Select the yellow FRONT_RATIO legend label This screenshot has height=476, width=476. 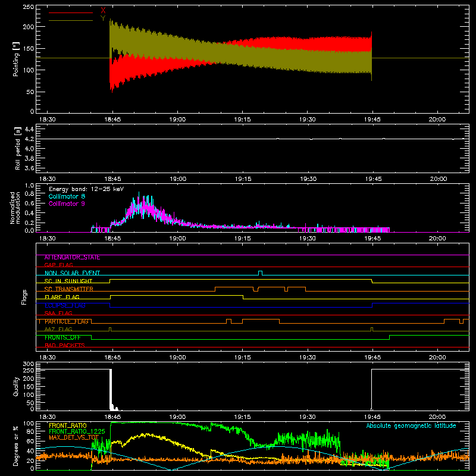(68, 425)
